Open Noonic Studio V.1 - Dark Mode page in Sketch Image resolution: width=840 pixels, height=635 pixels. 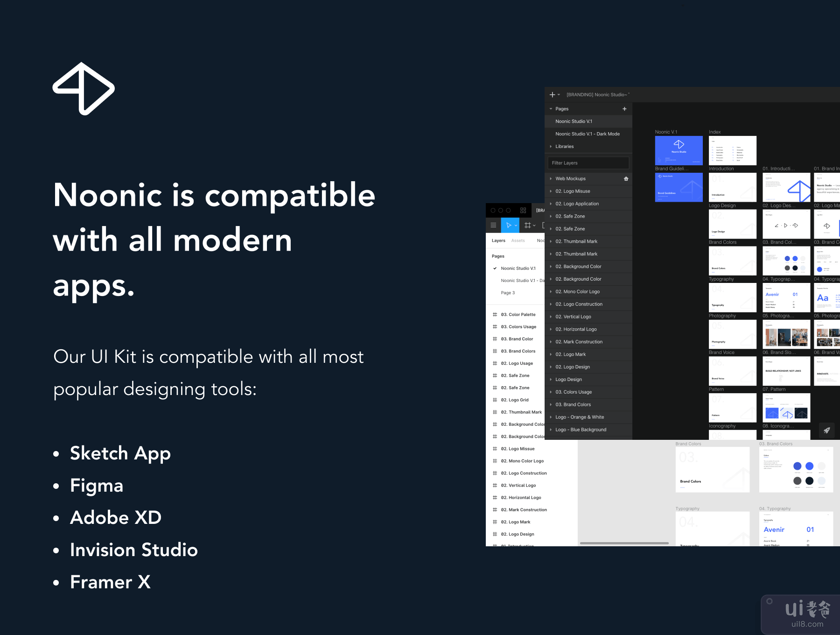tap(587, 134)
